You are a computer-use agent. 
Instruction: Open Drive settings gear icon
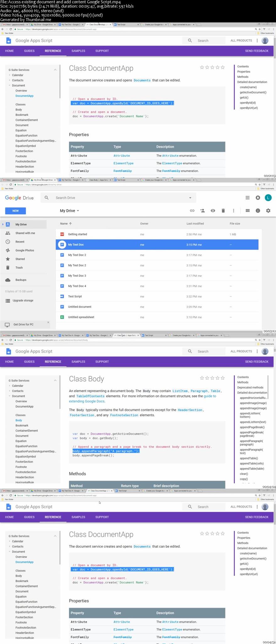click(268, 211)
